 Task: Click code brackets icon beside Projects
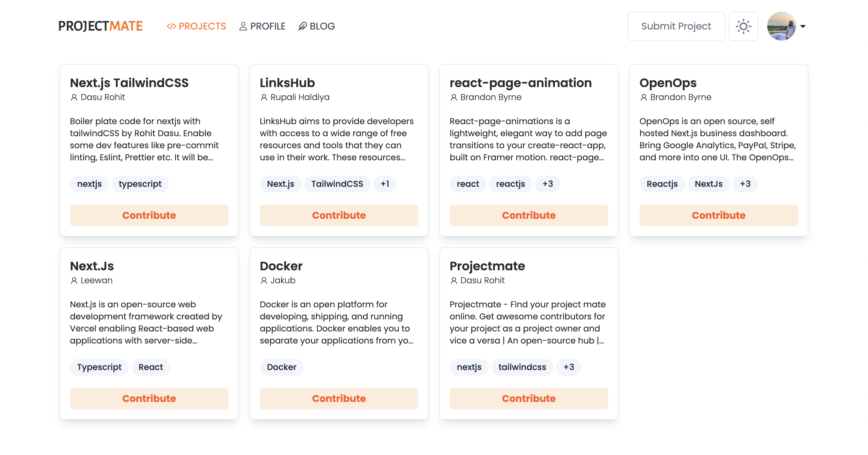pos(171,26)
